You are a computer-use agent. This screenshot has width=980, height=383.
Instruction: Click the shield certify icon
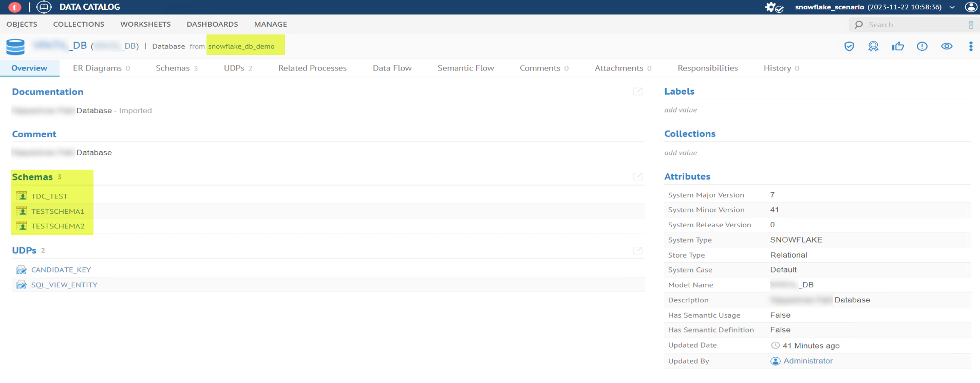point(849,47)
